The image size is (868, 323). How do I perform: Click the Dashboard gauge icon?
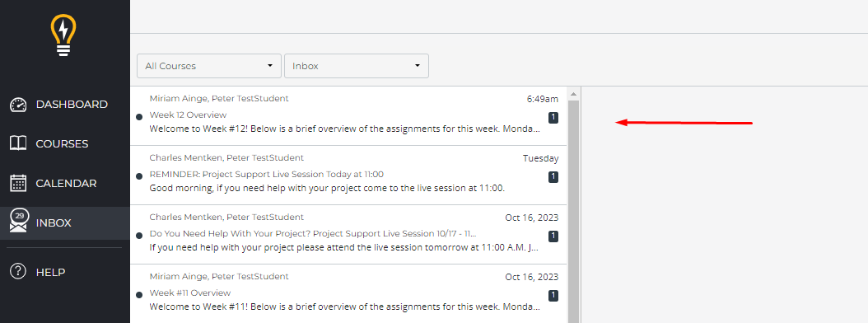[x=18, y=104]
